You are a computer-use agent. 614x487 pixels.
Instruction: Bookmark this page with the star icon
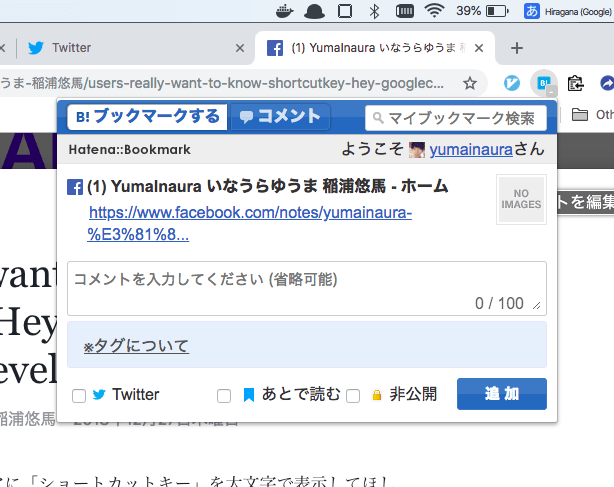(x=470, y=83)
